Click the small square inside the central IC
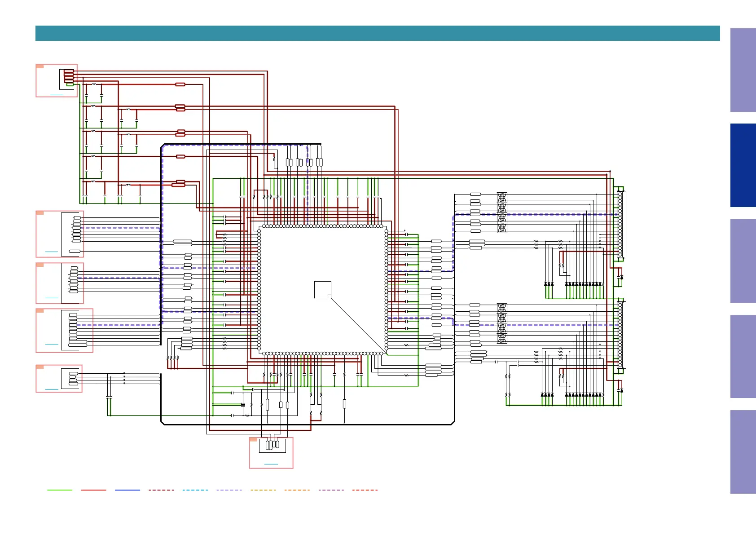Screen dimensions: 756x535 (323, 290)
